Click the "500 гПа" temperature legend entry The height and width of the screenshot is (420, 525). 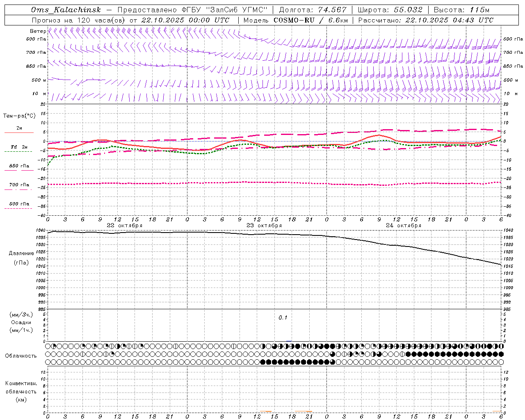point(19,204)
